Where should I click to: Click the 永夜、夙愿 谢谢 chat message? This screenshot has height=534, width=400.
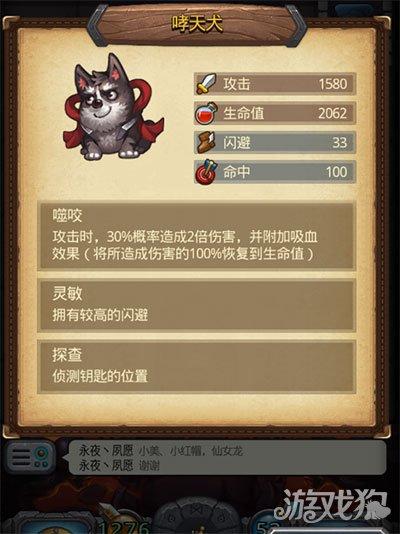[119, 466]
